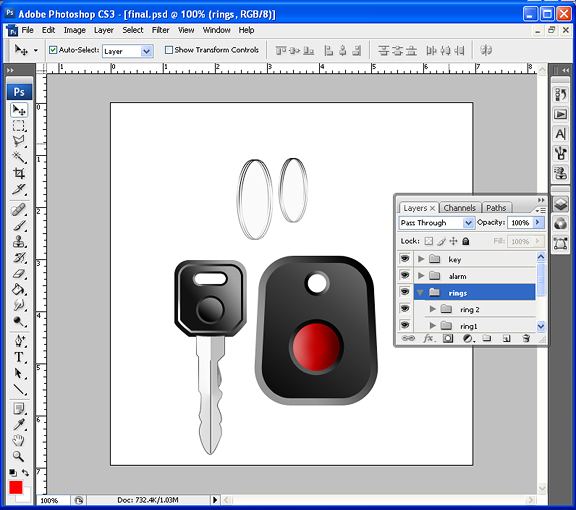Enable Show Transform Controls checkbox
Viewport: 576px width, 510px height.
(x=169, y=50)
